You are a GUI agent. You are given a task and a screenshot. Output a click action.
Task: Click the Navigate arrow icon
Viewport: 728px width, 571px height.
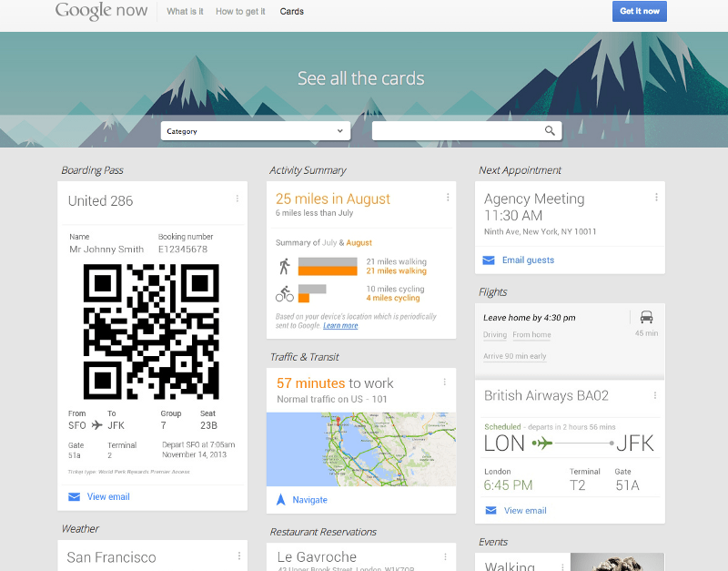point(281,500)
